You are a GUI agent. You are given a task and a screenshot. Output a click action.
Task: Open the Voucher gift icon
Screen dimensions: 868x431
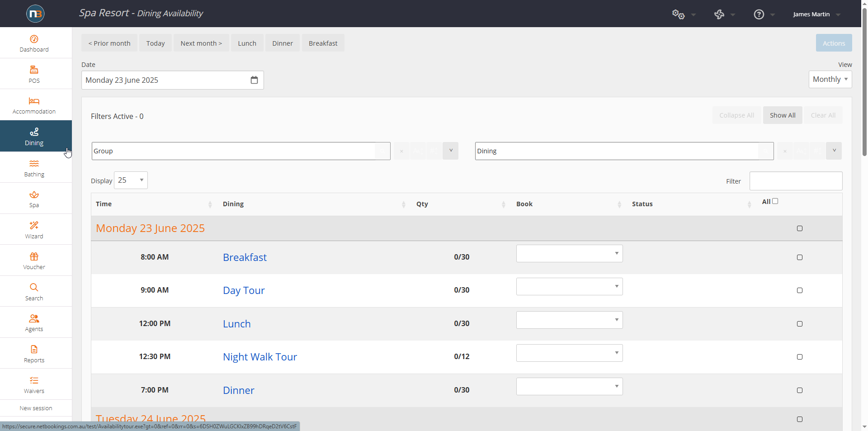click(34, 256)
